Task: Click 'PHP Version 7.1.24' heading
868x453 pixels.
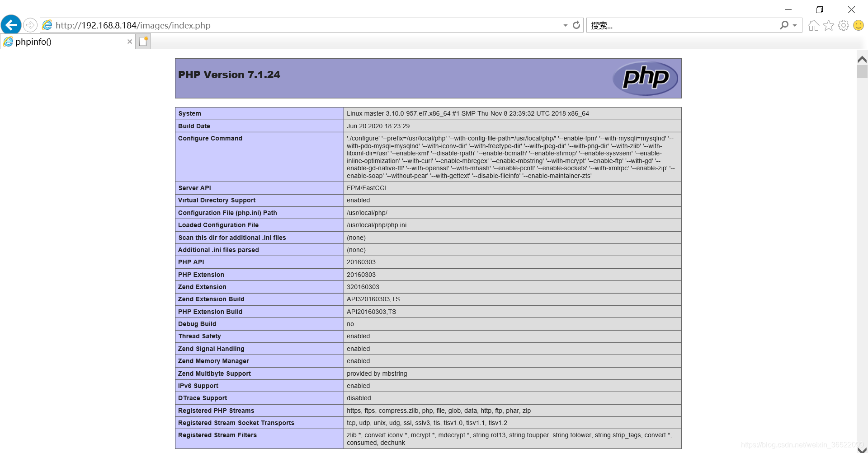Action: [229, 75]
